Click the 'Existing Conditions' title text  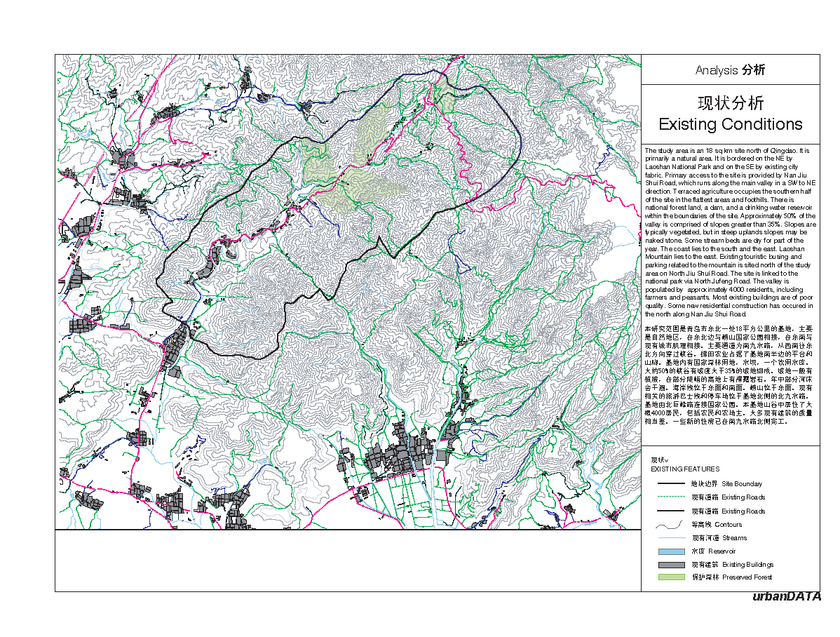click(730, 124)
